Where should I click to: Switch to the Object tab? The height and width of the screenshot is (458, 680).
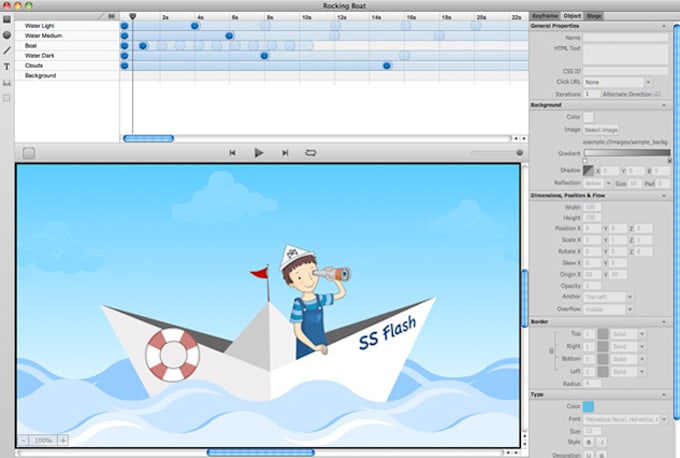coord(572,16)
